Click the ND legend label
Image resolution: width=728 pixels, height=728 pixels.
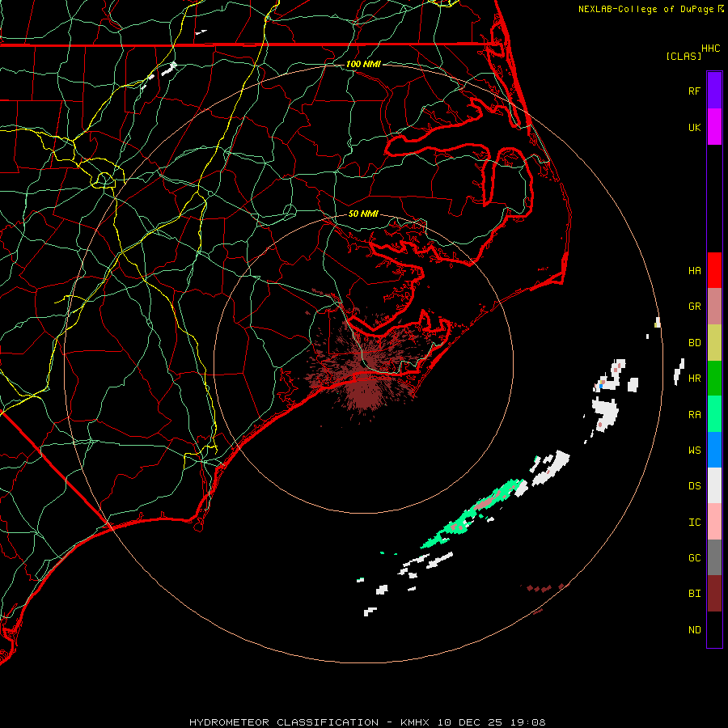pos(694,630)
